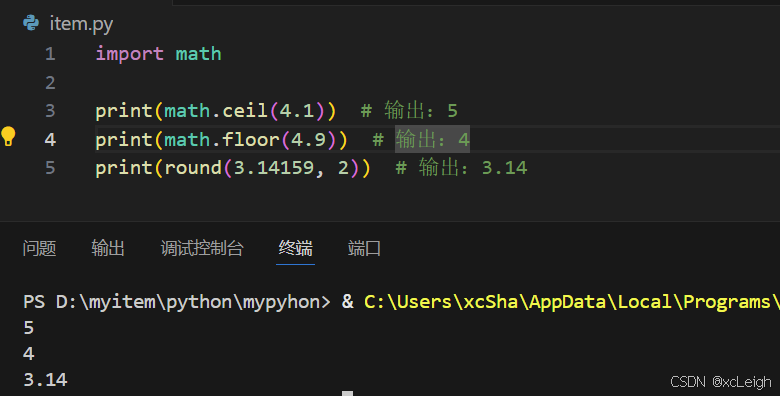Open the 端口 panel tab
Image resolution: width=780 pixels, height=396 pixels.
pyautogui.click(x=364, y=248)
